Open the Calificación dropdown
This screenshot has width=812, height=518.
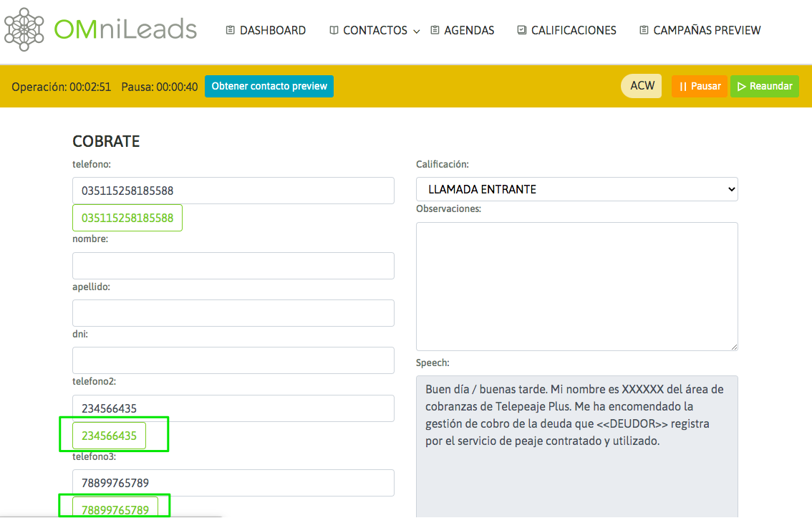point(576,189)
